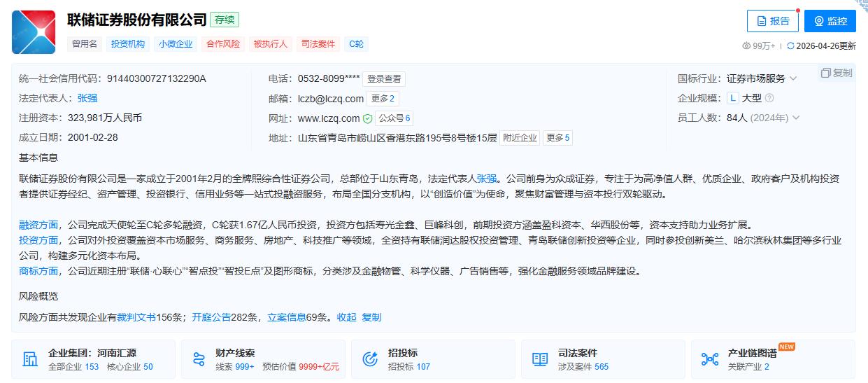Click 财产线索 card title
Screen dimensions: 868x383
[x=235, y=353]
